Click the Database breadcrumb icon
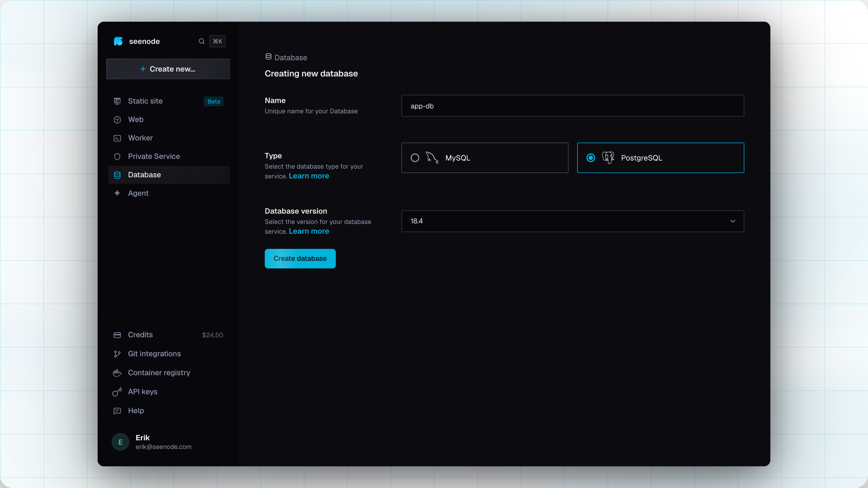 [268, 57]
